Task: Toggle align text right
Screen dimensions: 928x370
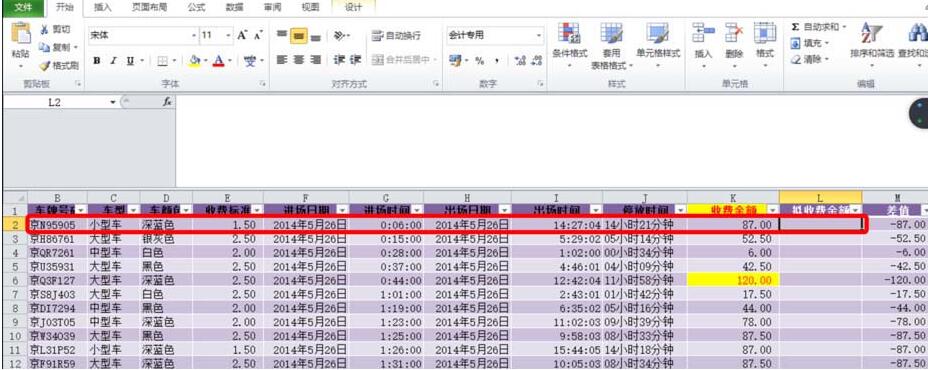Action: tap(315, 60)
